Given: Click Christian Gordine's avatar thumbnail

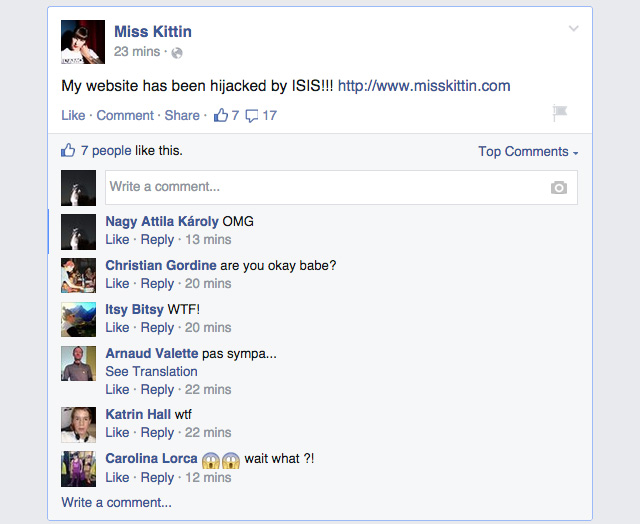Looking at the screenshot, I should tap(79, 275).
